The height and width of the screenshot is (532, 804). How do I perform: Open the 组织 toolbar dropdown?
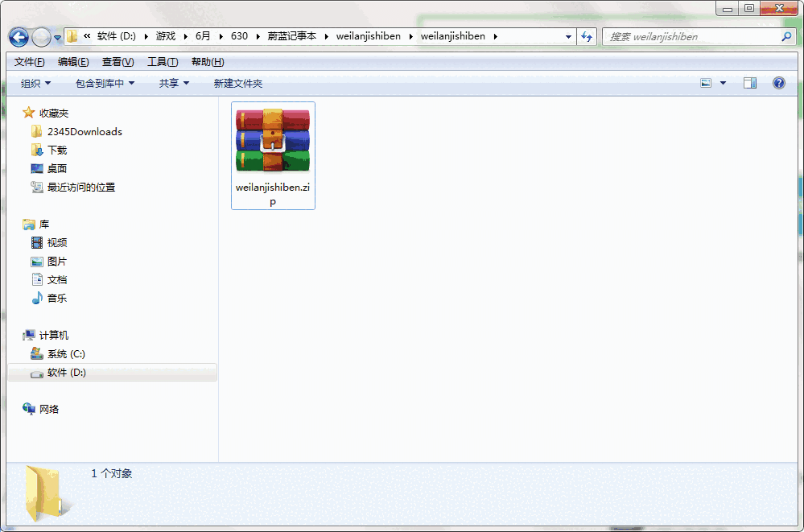35,83
